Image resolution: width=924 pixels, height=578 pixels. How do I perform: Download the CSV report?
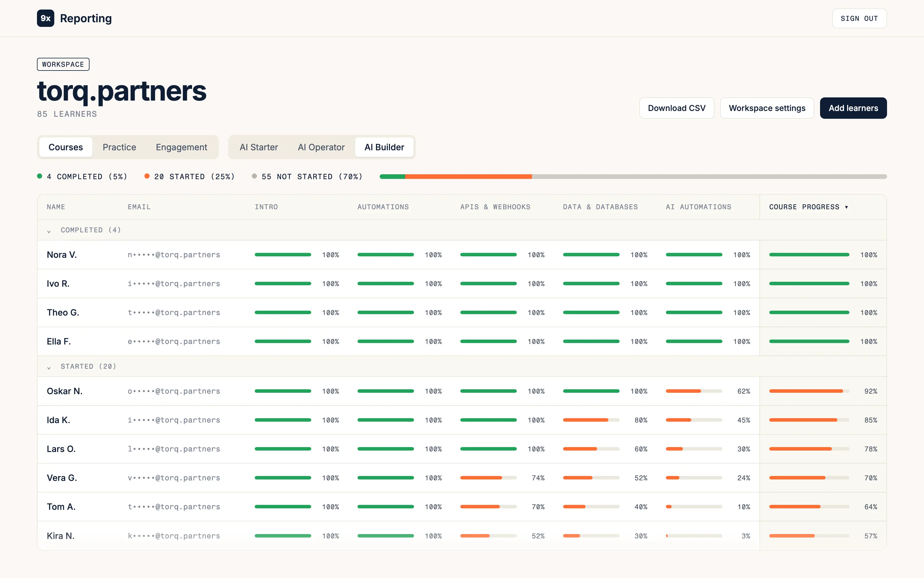coord(677,108)
